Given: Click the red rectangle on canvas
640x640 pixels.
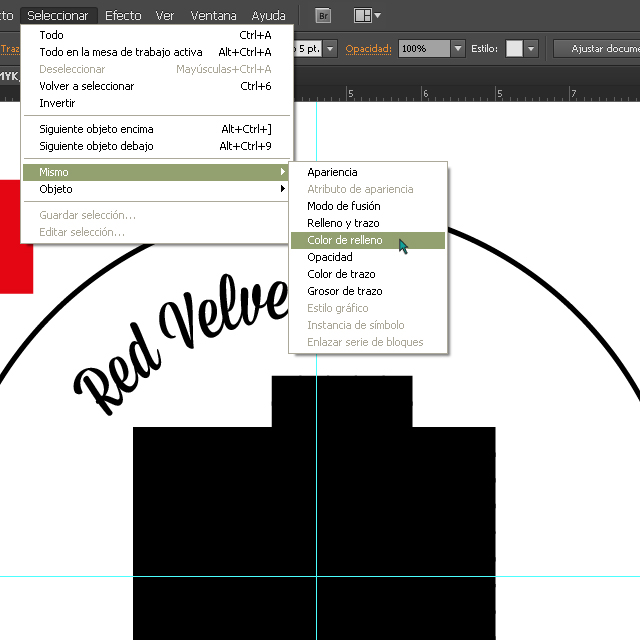Looking at the screenshot, I should tap(16, 237).
